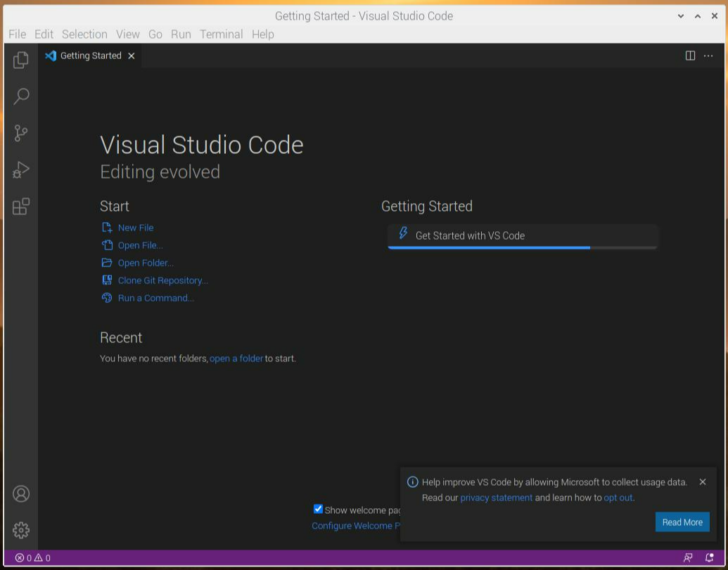Click the split editor right icon
The image size is (728, 570).
690,56
